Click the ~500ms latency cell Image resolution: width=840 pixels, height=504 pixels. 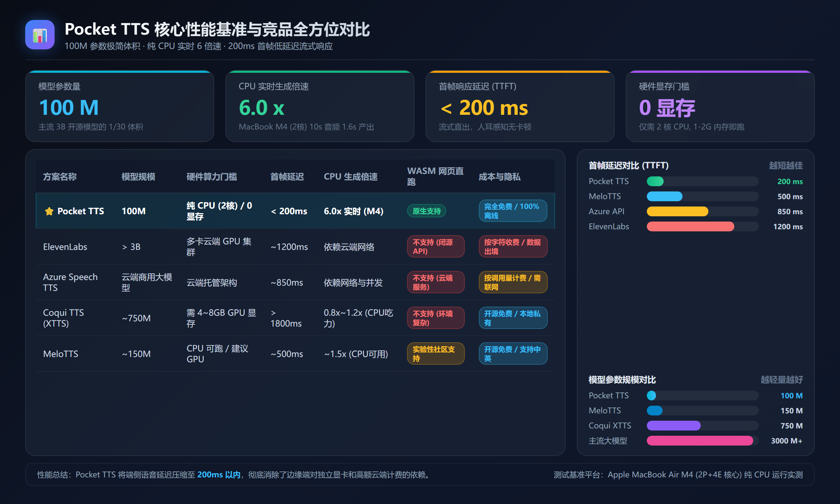pos(287,354)
